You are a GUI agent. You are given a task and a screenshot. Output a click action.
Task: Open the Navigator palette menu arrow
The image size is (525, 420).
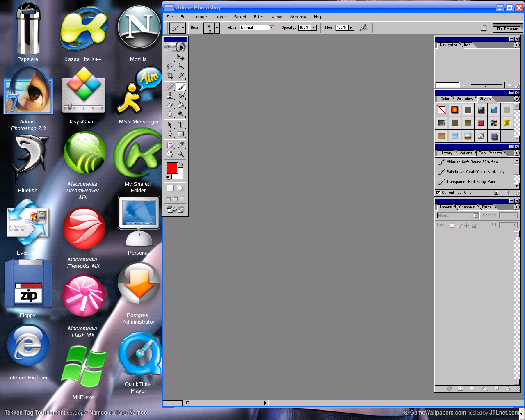[516, 45]
